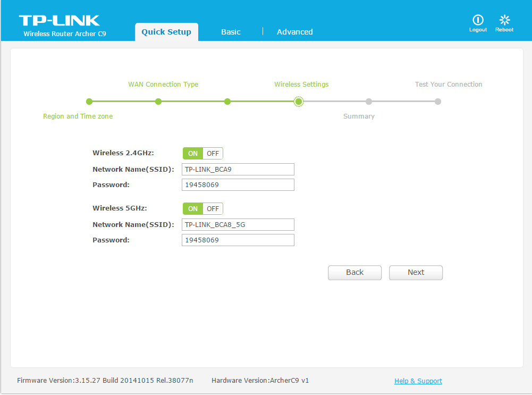Screen dimensions: 532x395
Task: Turn off Wireless 2.4GHz
Action: [x=213, y=154]
